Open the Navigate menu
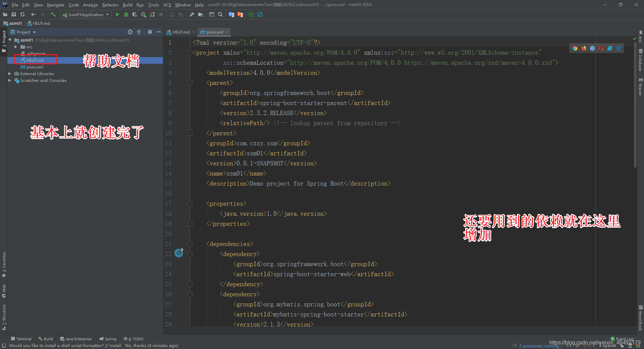Viewport: 644px width, 349px height. coord(56,5)
